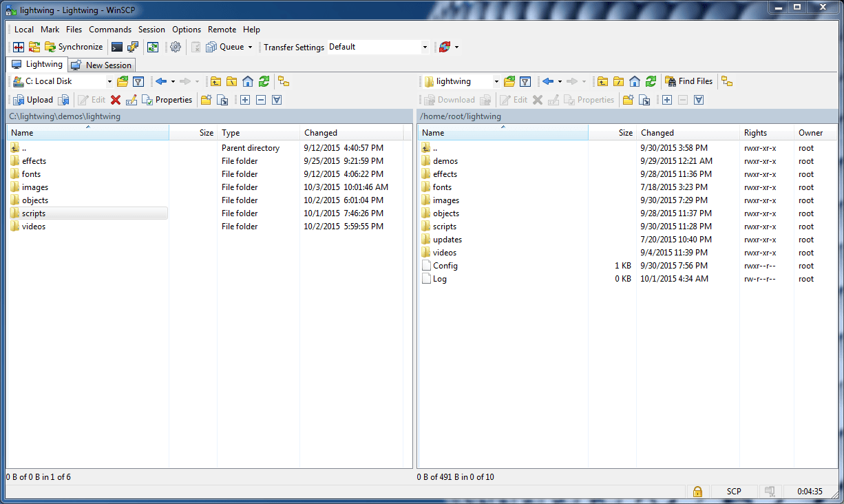Refresh the local panel
This screenshot has height=504, width=844.
(264, 81)
